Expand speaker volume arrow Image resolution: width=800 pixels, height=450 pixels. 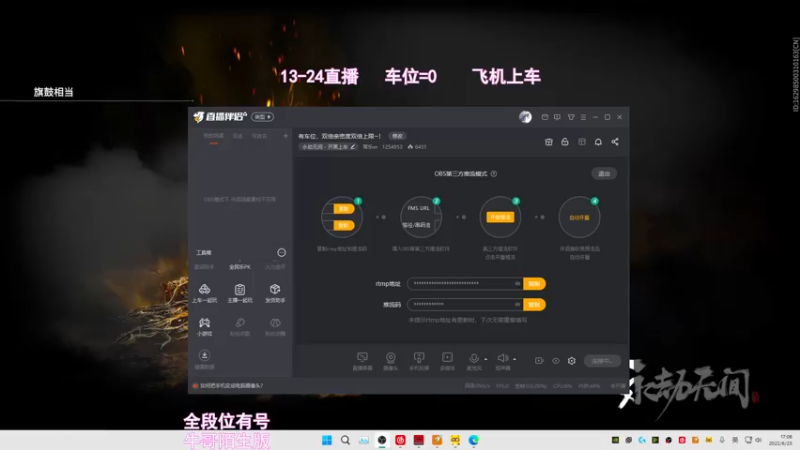pyautogui.click(x=514, y=359)
